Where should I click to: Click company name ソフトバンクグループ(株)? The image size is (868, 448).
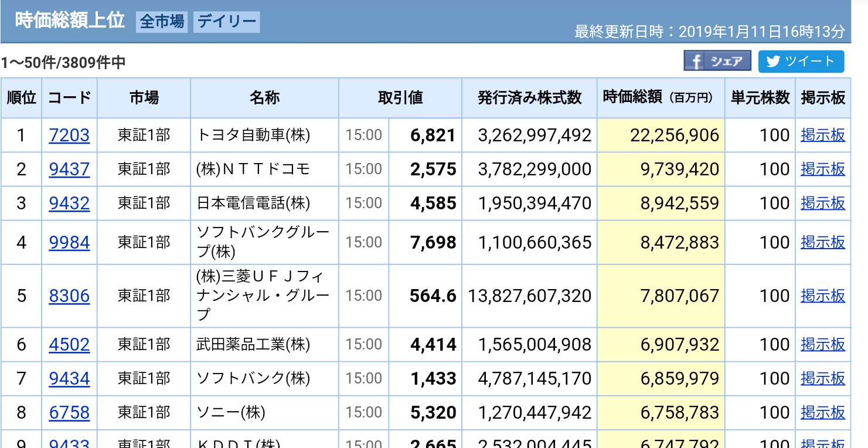tap(263, 242)
